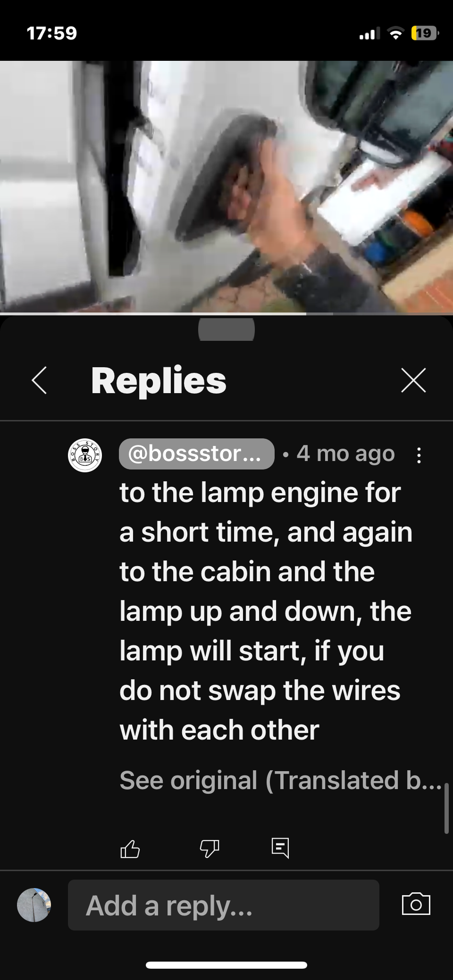The height and width of the screenshot is (980, 453).
Task: Open camera icon beside reply field
Action: coord(416,904)
